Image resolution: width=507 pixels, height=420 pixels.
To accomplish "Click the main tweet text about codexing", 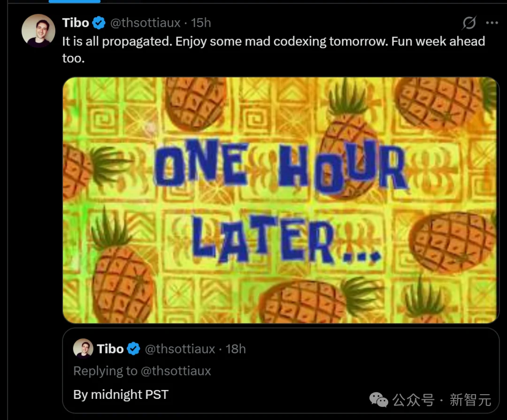I will tap(274, 49).
